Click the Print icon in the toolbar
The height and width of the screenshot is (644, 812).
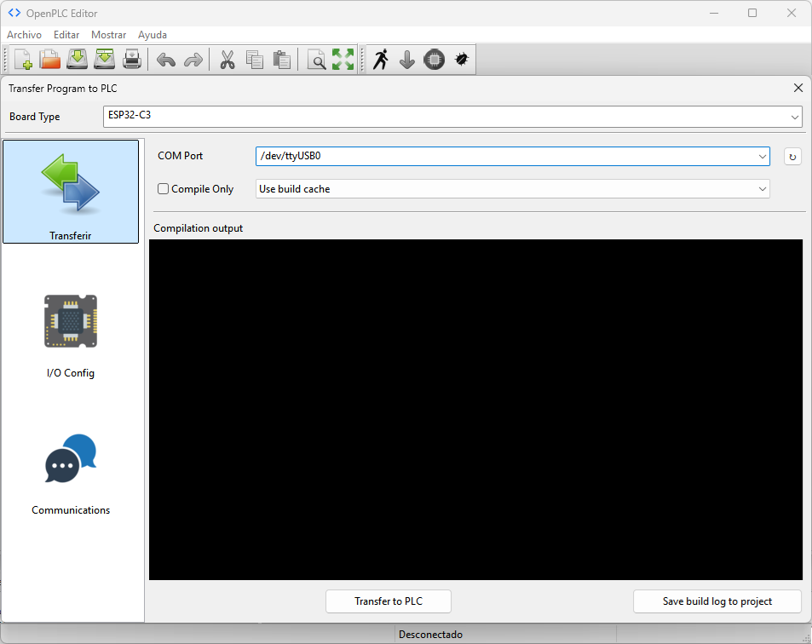[x=132, y=60]
